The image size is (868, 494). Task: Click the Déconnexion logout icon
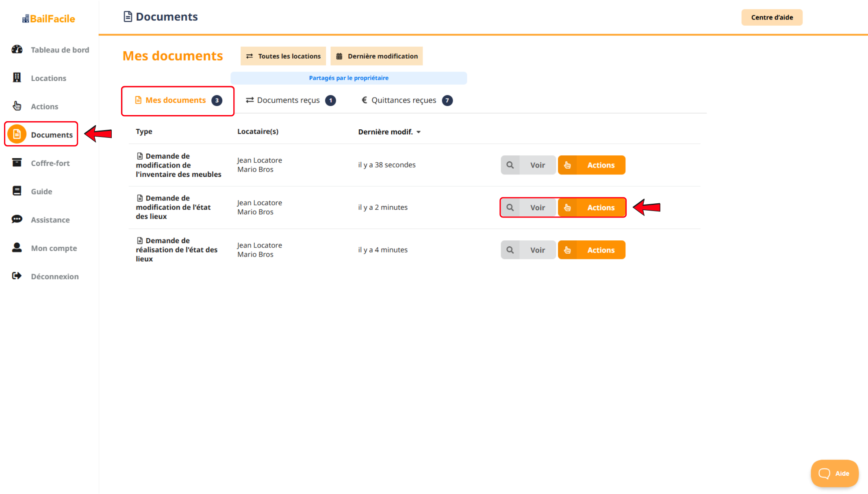(17, 276)
